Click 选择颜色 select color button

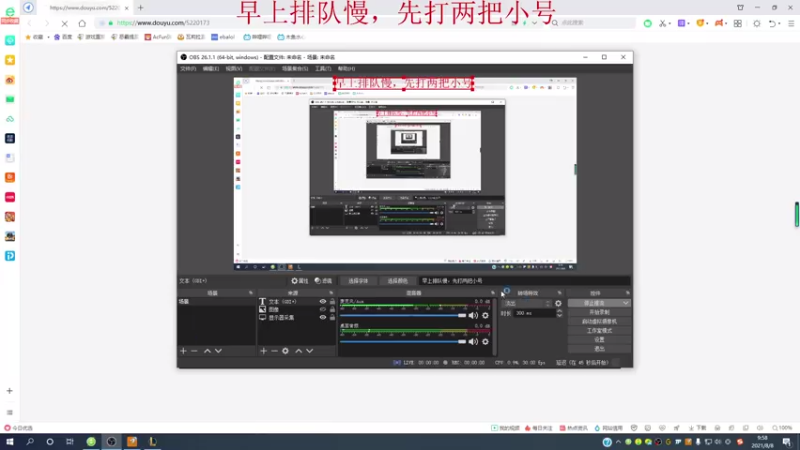(x=397, y=281)
